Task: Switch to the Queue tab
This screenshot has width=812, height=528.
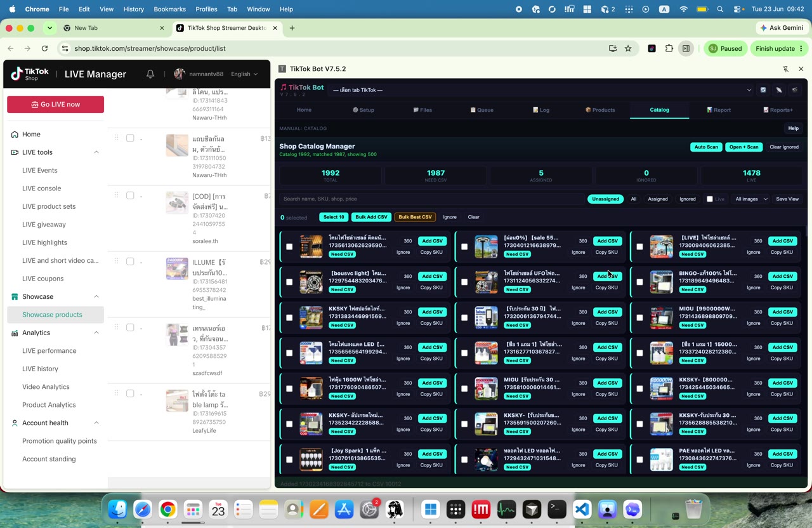Action: pos(482,110)
